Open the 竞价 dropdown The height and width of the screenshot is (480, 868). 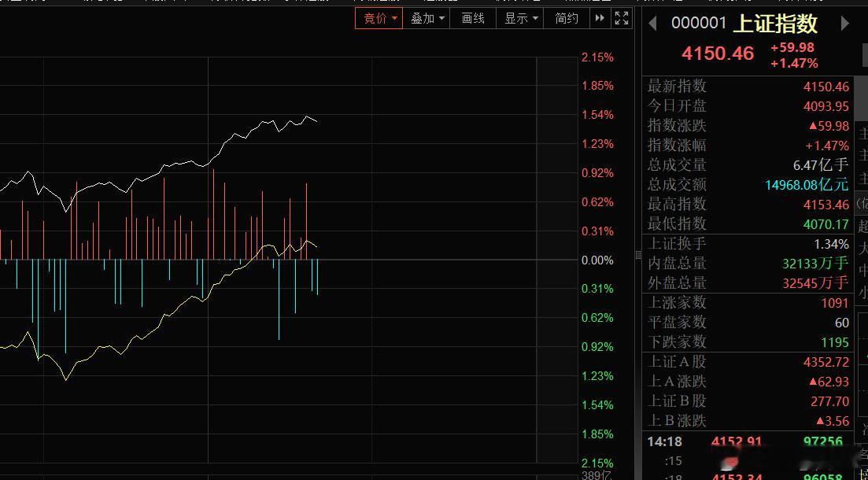(x=379, y=18)
